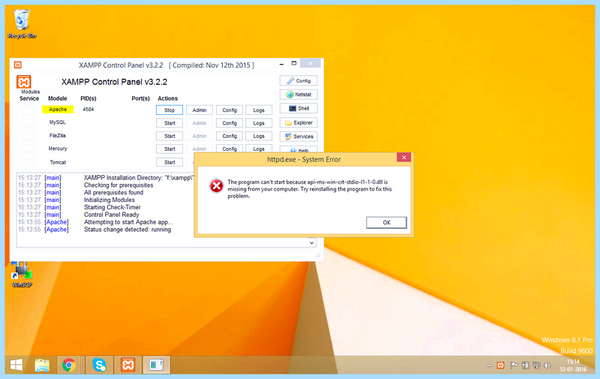This screenshot has height=379, width=600.
Task: Open Mercury Logs
Action: pyautogui.click(x=259, y=149)
